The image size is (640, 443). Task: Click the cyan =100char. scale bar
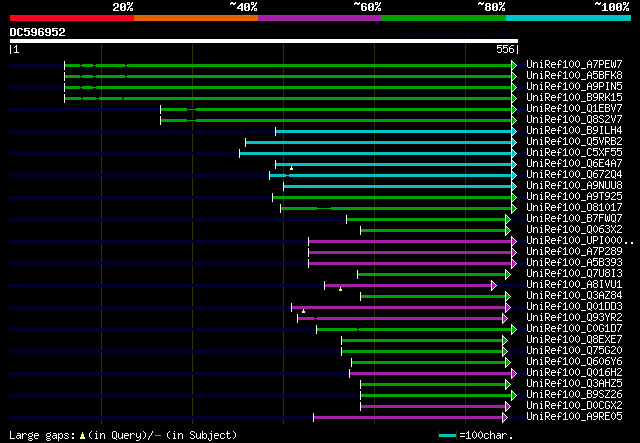pyautogui.click(x=447, y=436)
